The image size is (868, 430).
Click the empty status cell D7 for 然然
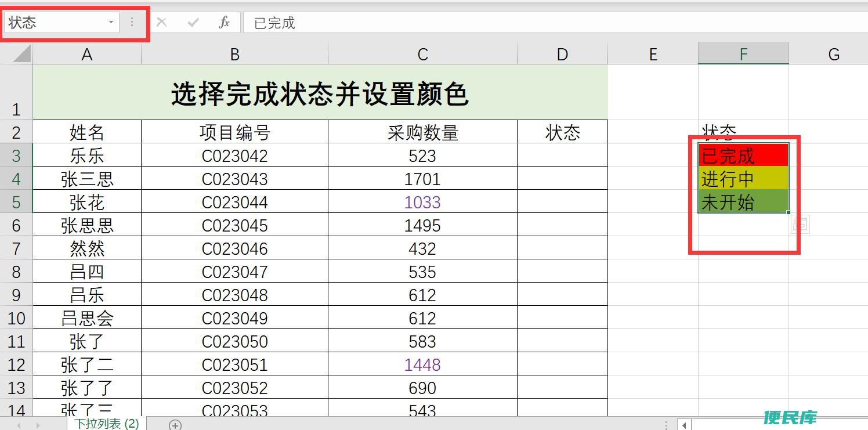tap(562, 248)
